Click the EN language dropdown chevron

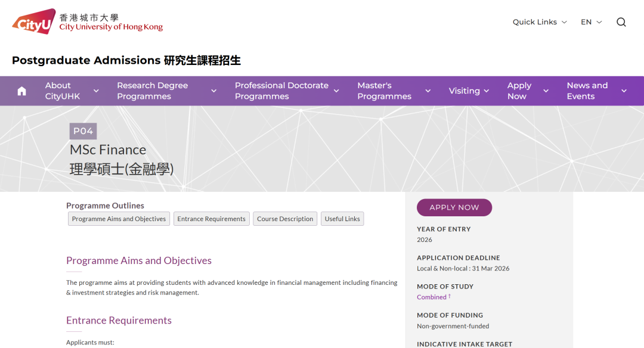point(600,21)
